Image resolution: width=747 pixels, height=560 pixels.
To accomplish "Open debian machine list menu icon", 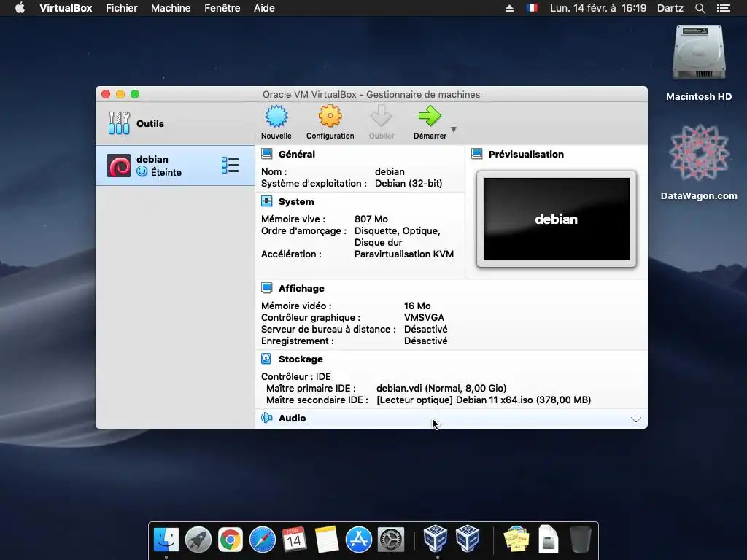I will pos(231,166).
